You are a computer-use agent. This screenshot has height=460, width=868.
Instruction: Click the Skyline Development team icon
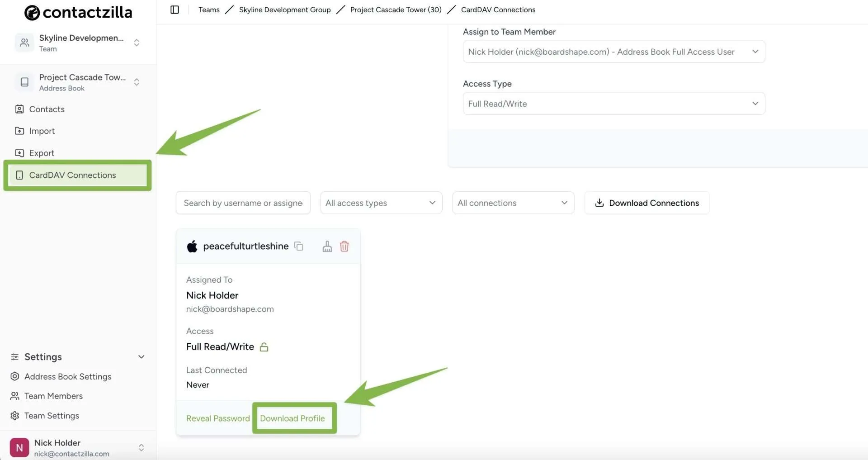(24, 43)
